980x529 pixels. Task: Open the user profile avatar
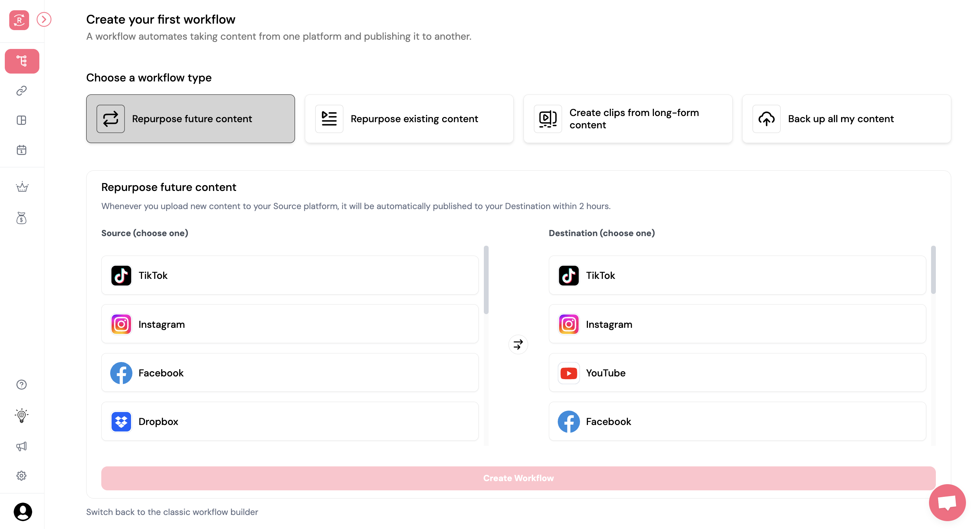[x=23, y=512]
